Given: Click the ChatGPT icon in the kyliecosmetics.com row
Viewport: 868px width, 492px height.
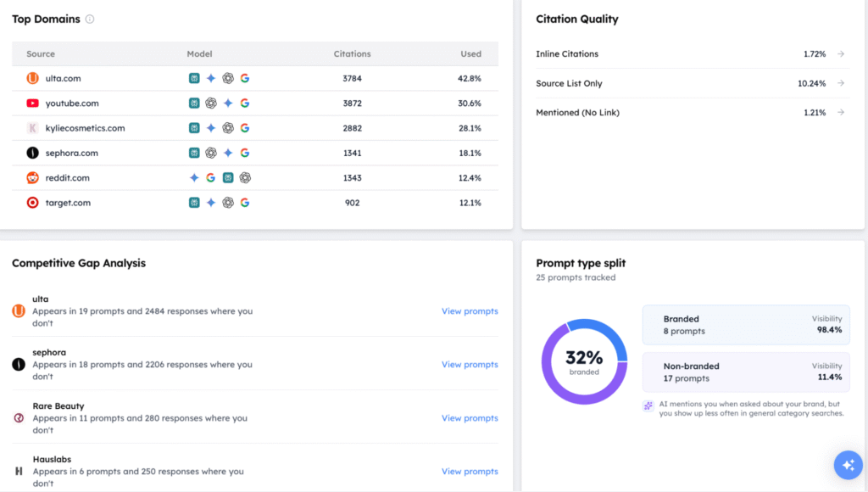Looking at the screenshot, I should 228,128.
